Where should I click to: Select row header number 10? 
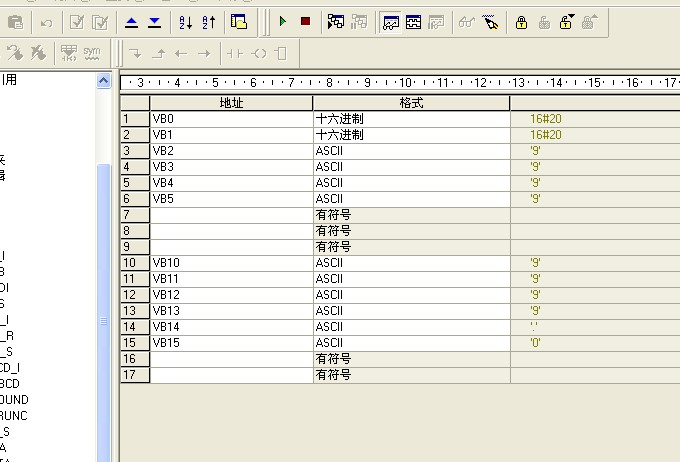tap(135, 263)
